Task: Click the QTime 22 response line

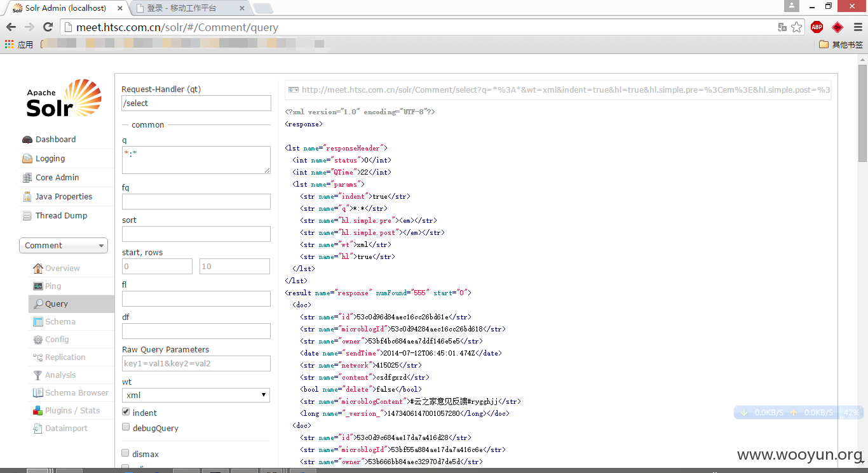Action: 342,172
